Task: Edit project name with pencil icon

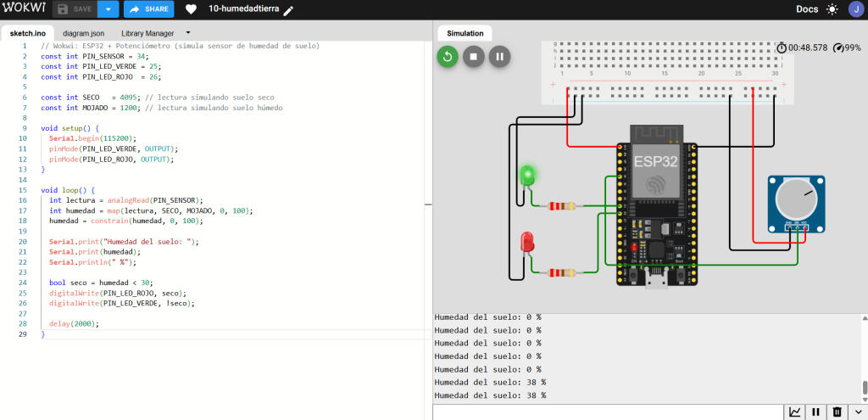Action: tap(288, 10)
